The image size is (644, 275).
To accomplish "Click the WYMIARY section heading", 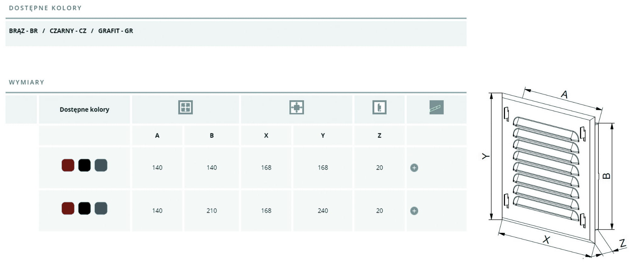I will pos(26,82).
